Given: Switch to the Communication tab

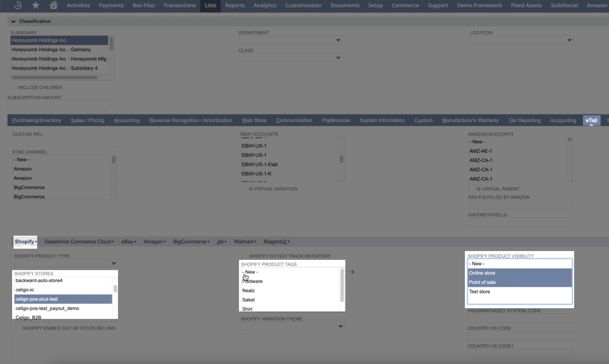Looking at the screenshot, I should (294, 120).
